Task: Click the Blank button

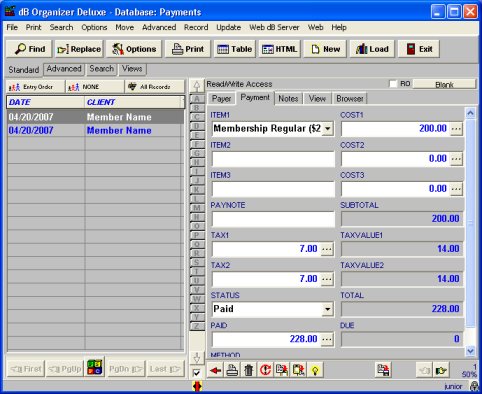Action: pos(444,84)
